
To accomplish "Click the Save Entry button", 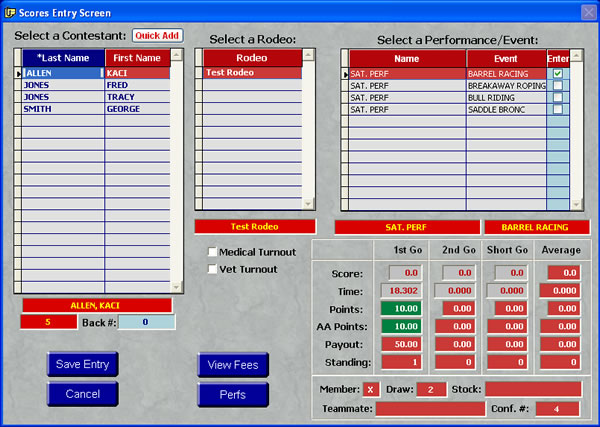I will click(82, 364).
